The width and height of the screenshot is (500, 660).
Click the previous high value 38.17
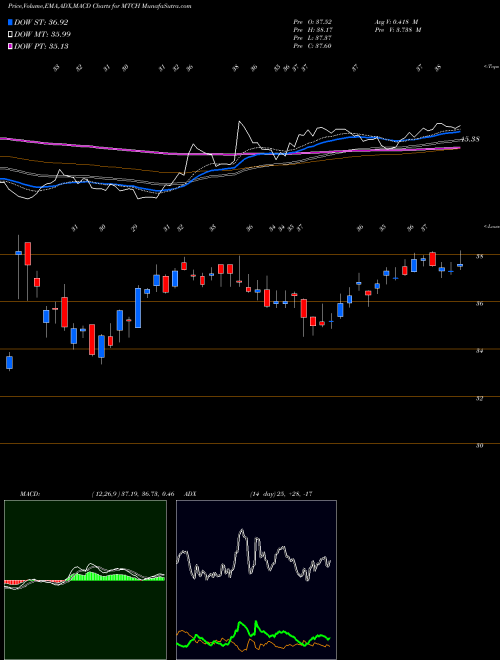click(x=322, y=30)
